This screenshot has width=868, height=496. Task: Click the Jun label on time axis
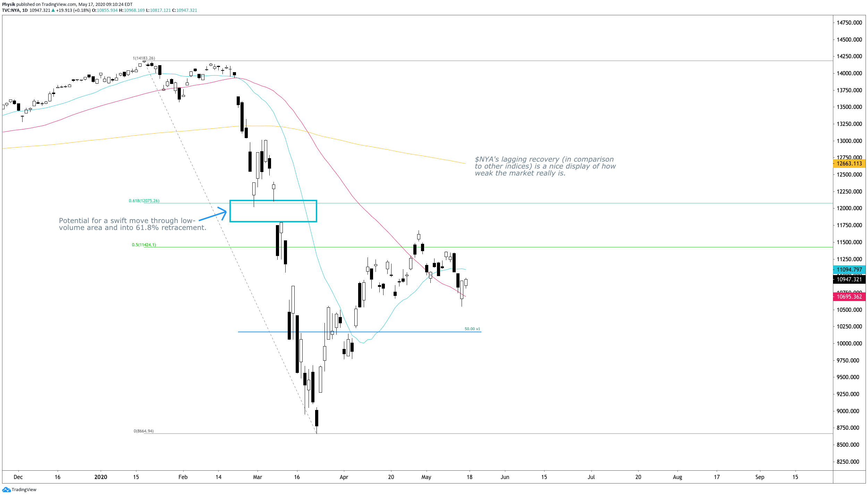505,477
